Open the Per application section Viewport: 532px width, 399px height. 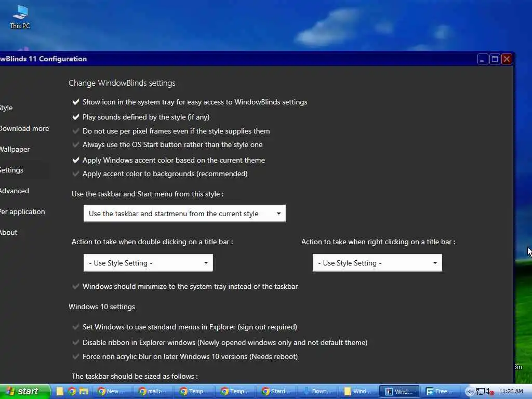pos(22,212)
